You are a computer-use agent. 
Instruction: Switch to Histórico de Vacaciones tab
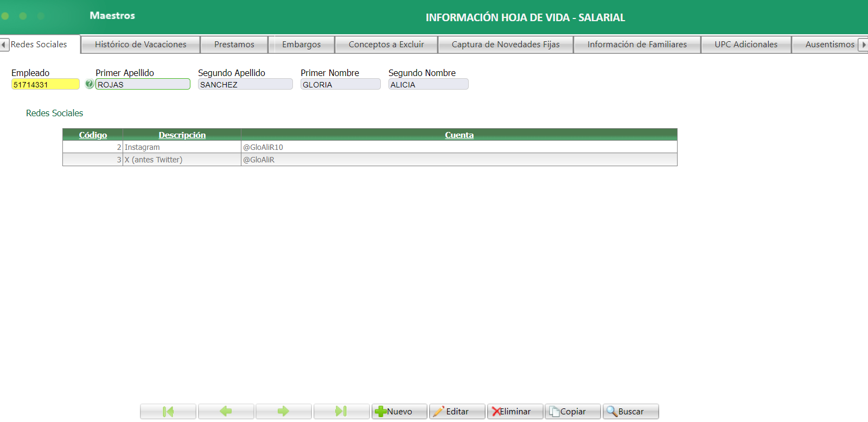pyautogui.click(x=141, y=45)
